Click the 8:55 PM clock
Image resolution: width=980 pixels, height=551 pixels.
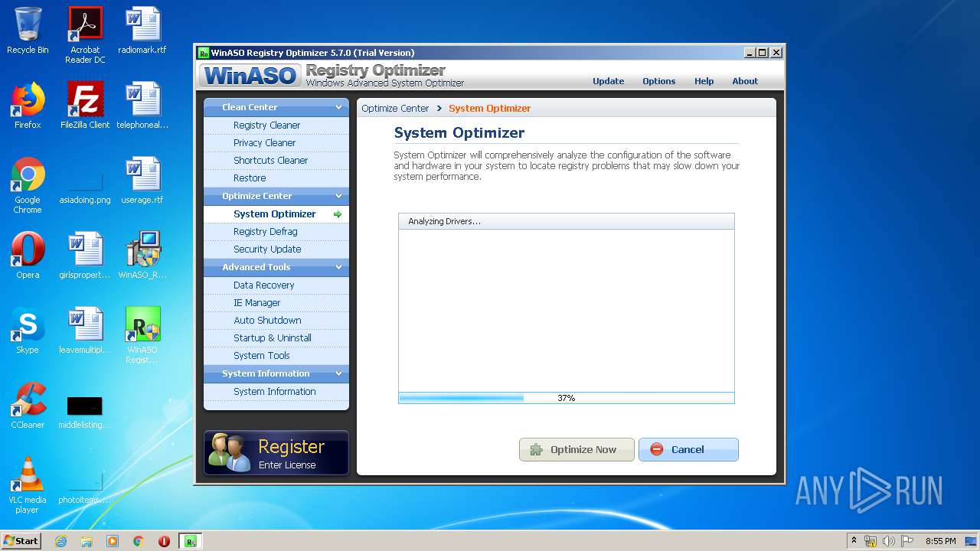(x=940, y=541)
